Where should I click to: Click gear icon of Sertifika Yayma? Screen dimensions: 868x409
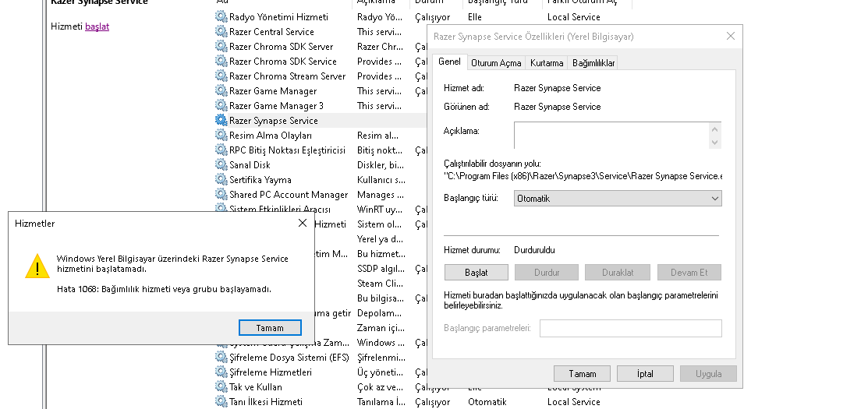tap(221, 180)
